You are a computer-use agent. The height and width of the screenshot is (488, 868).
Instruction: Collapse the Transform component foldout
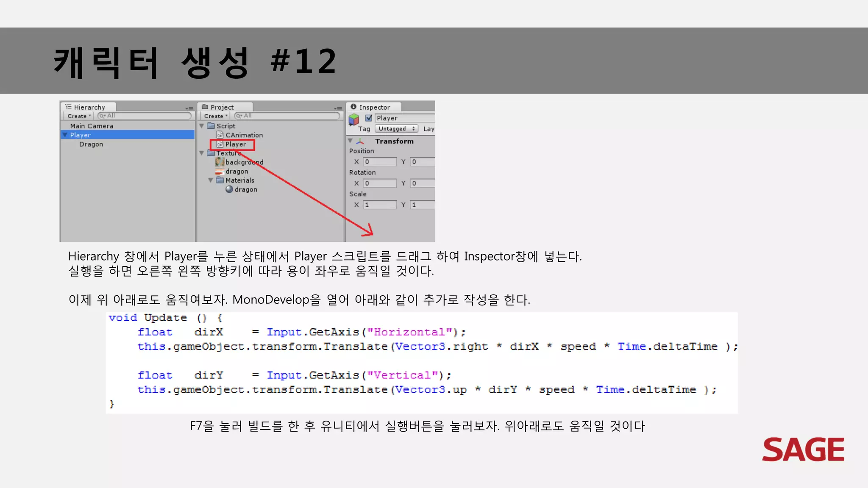coord(350,141)
